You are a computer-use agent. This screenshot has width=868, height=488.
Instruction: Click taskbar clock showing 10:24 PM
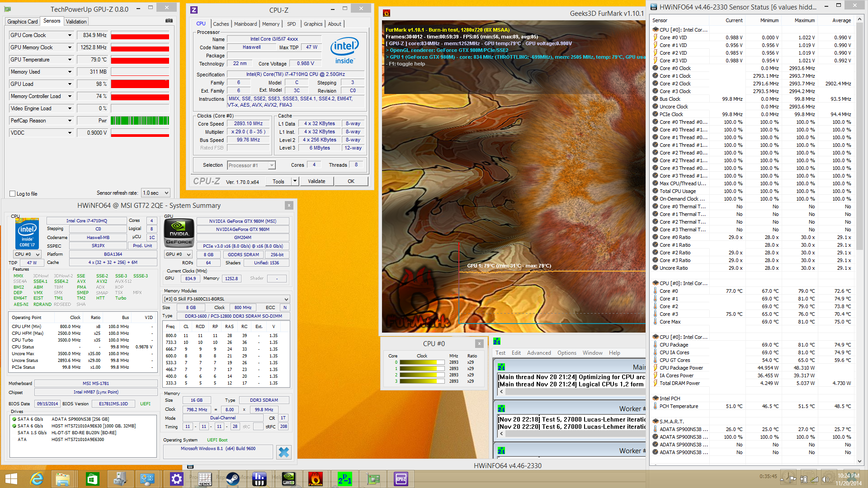(x=849, y=479)
